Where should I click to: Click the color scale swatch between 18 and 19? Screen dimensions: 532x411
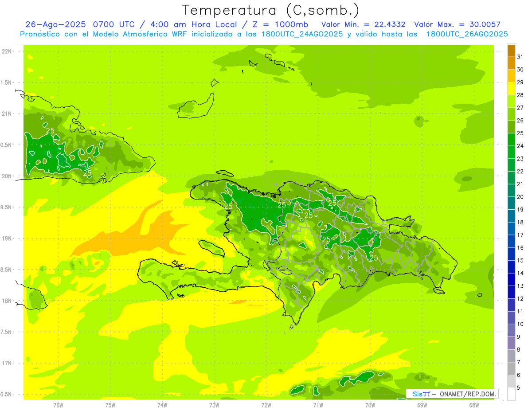click(x=511, y=216)
